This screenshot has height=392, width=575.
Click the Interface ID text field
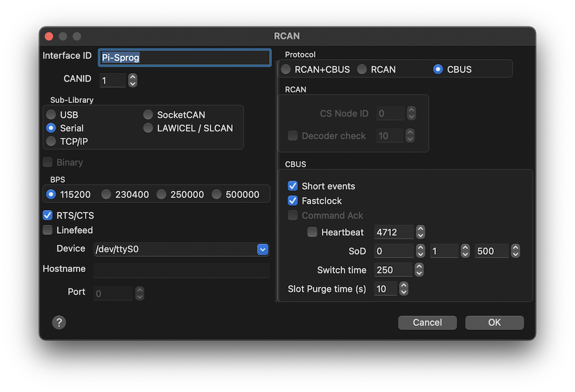coord(184,57)
